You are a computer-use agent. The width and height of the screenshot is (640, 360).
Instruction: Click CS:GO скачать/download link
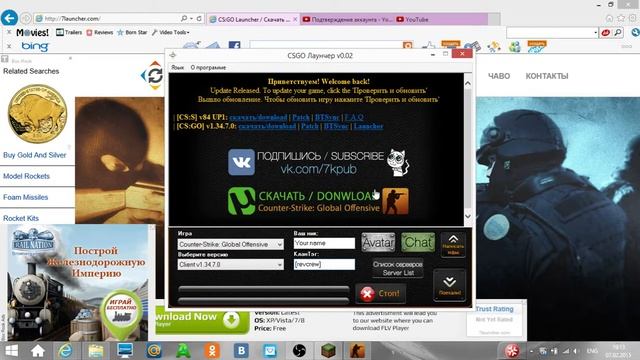point(267,126)
